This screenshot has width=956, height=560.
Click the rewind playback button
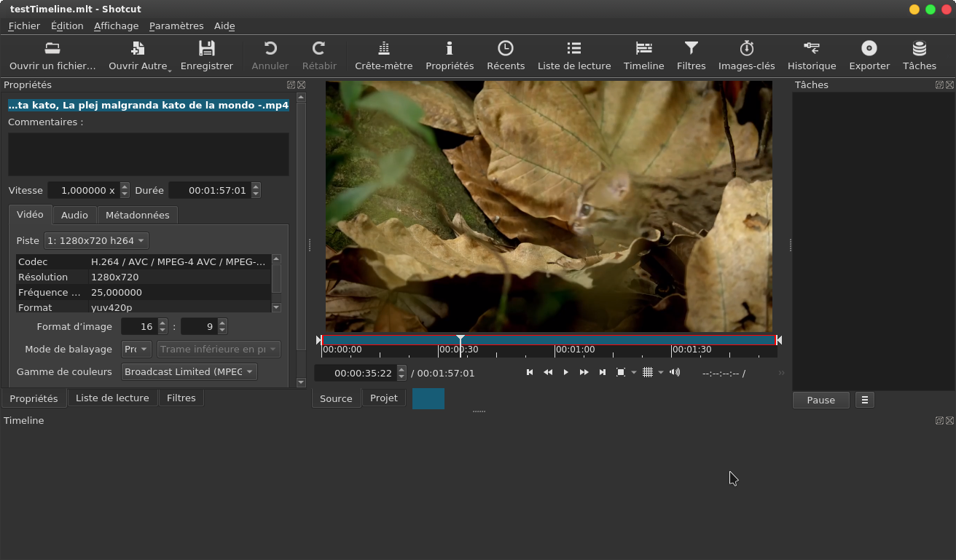[548, 372]
